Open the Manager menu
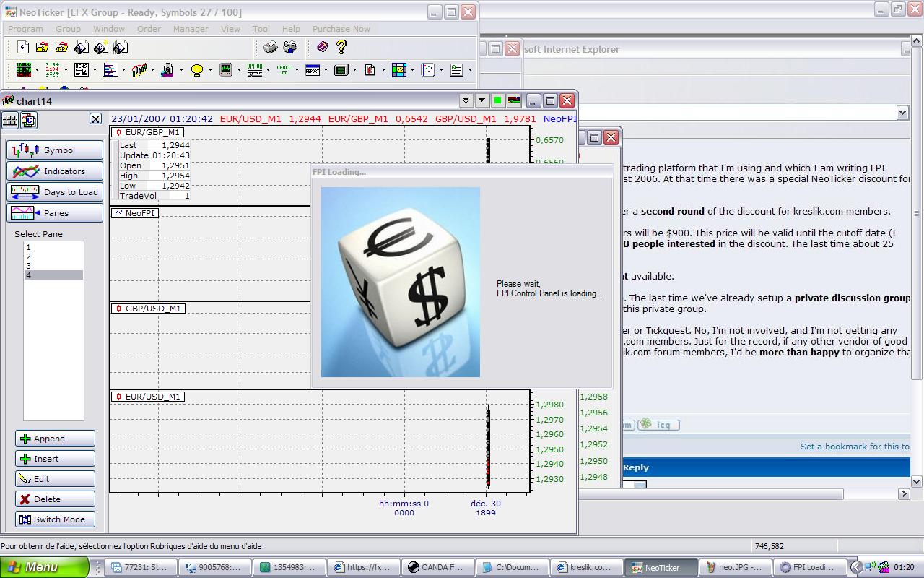Viewport: 924px width, 578px height. [x=191, y=29]
